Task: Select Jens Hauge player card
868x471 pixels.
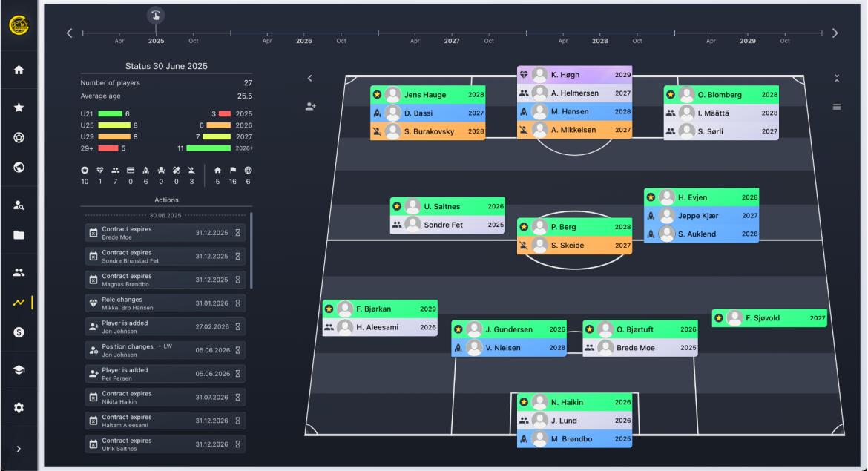Action: click(427, 95)
